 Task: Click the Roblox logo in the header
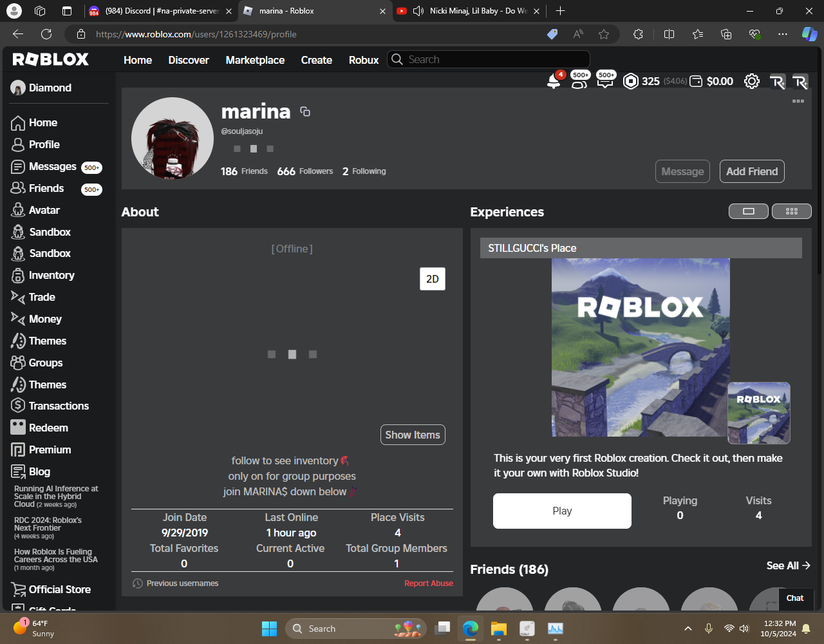pos(51,59)
